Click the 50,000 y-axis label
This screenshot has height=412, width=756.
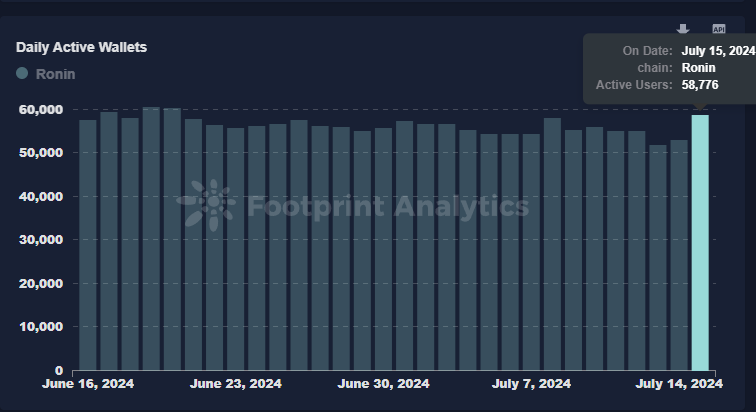[x=41, y=153]
